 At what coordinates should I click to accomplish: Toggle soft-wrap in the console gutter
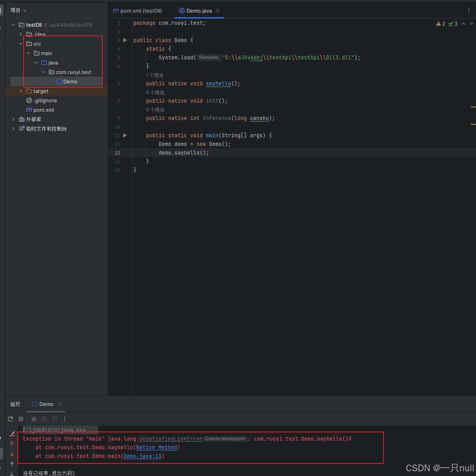12,433
